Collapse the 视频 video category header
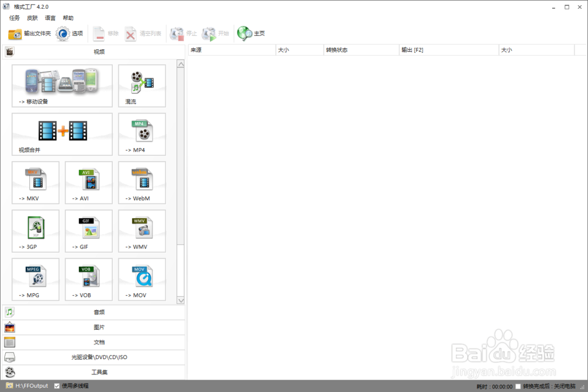The height and width of the screenshot is (392, 588). click(93, 52)
